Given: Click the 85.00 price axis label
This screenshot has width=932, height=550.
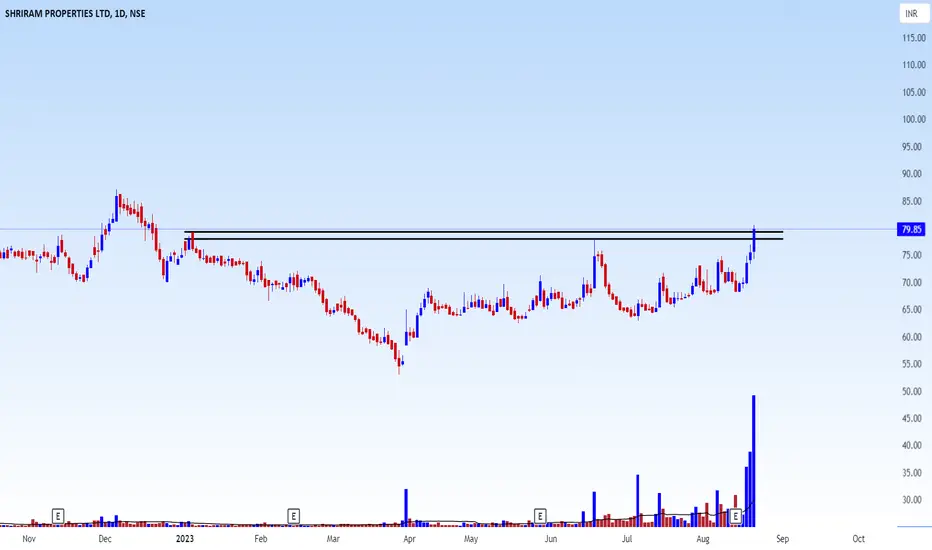Looking at the screenshot, I should [914, 201].
